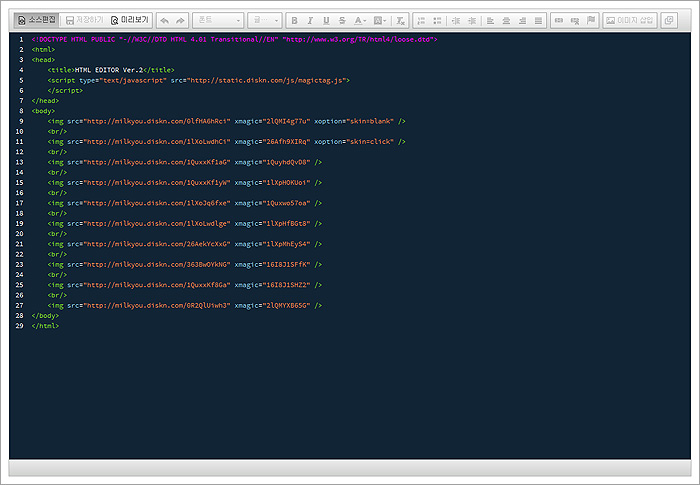Click xmagic value 1QuyhdQvD8 on line 13
Image resolution: width=700 pixels, height=485 pixels.
pos(288,163)
